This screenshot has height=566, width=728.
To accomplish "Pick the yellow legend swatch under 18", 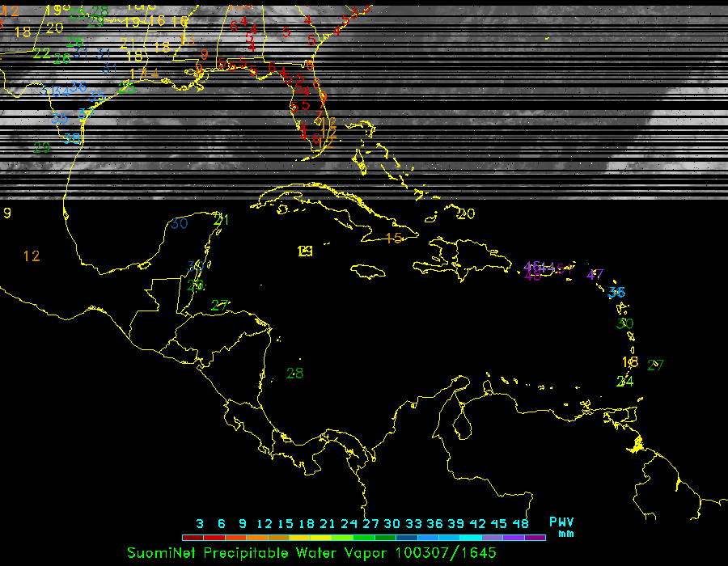I will [307, 537].
